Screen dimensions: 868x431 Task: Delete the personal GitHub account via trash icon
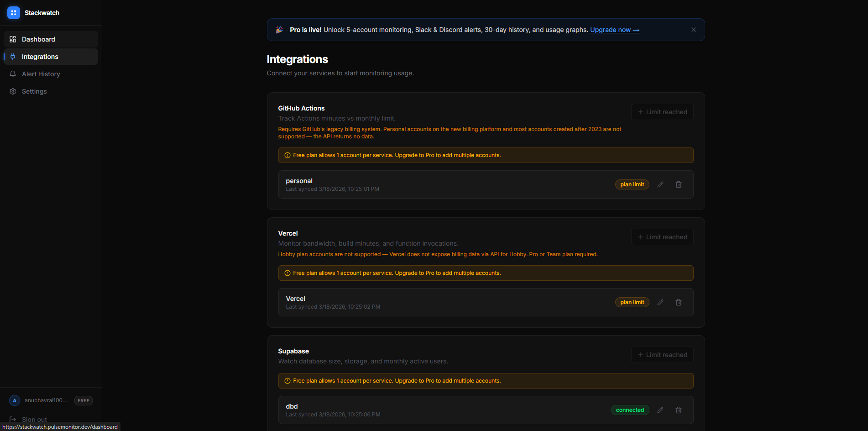(679, 184)
